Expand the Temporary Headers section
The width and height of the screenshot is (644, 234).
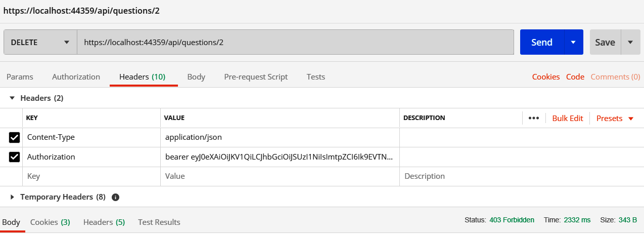tap(13, 197)
